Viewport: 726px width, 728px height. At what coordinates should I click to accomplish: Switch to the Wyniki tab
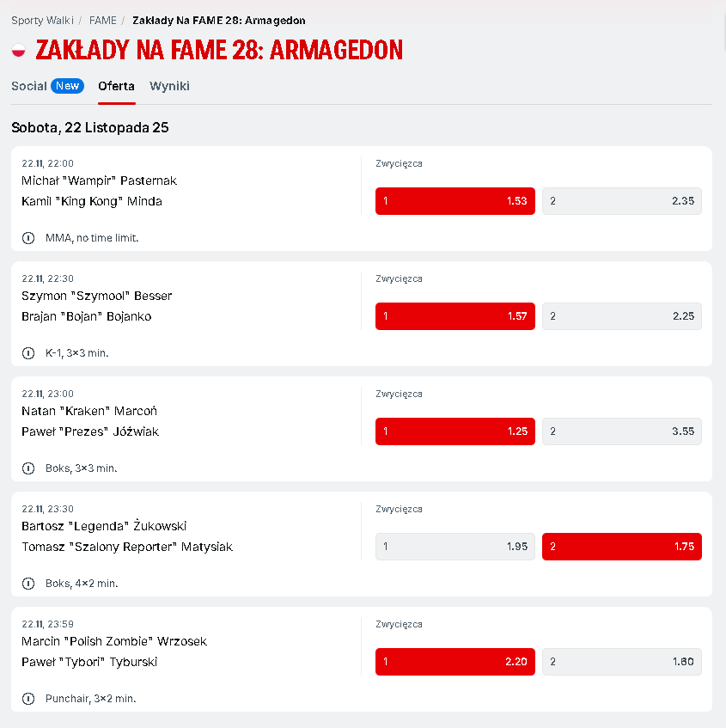(169, 86)
